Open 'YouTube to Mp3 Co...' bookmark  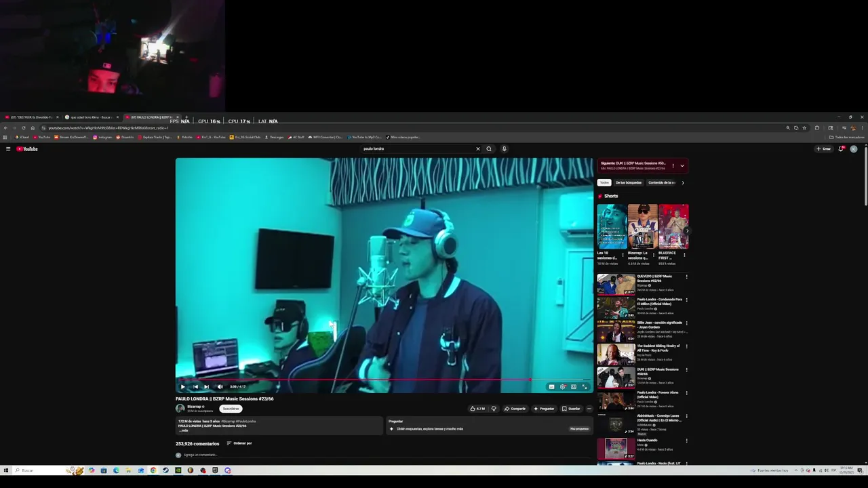[365, 137]
